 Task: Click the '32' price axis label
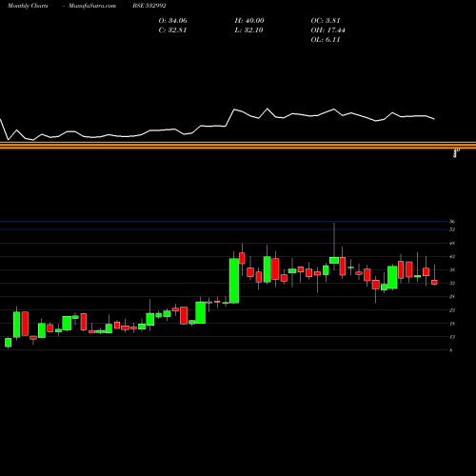(x=452, y=283)
